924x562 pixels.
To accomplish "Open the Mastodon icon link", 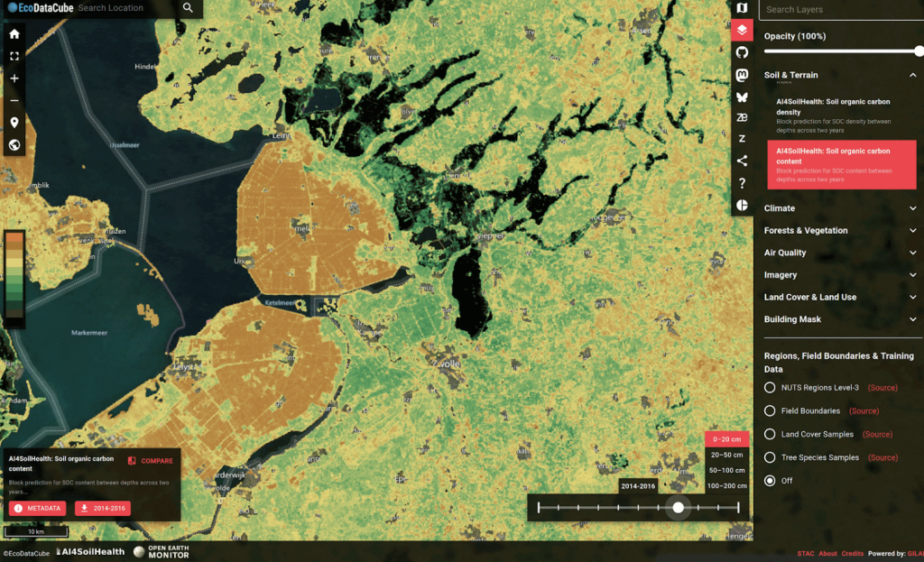I will pos(742,75).
